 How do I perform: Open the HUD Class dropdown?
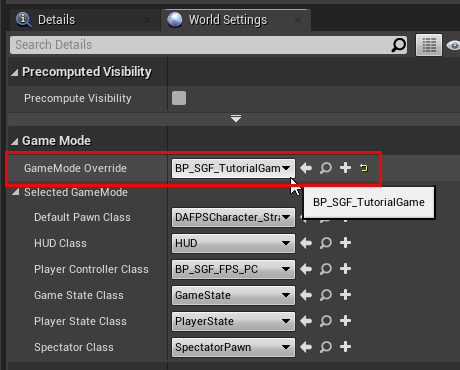(233, 243)
